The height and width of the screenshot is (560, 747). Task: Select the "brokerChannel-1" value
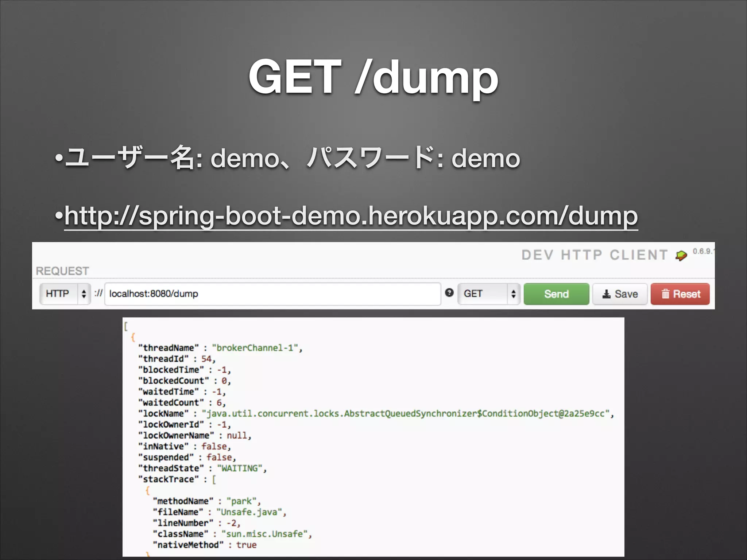click(255, 348)
